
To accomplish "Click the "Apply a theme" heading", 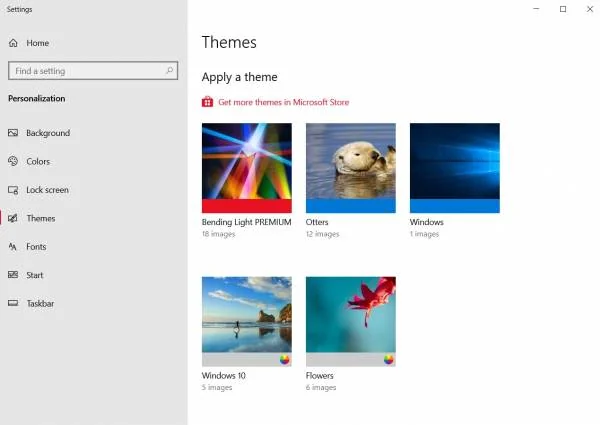I will pos(240,77).
